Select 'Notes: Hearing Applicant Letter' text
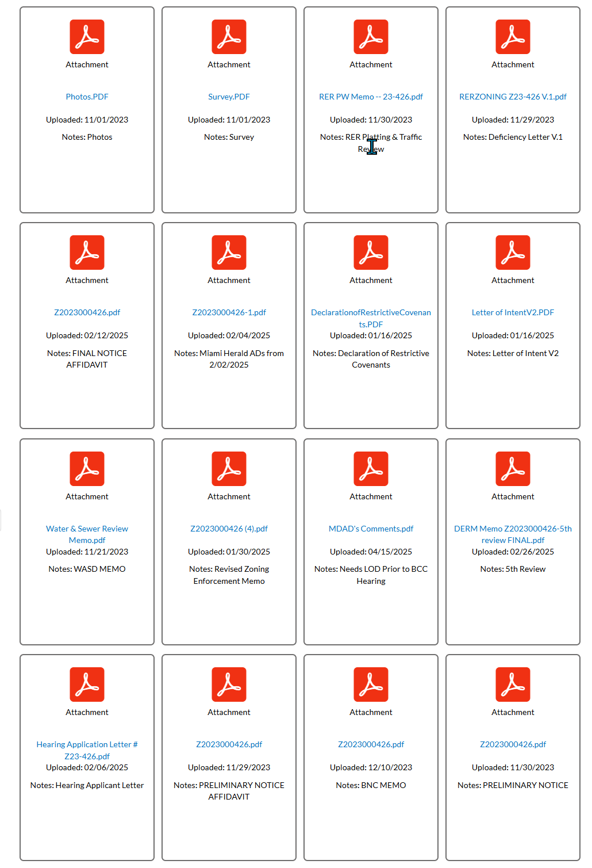 pyautogui.click(x=87, y=785)
